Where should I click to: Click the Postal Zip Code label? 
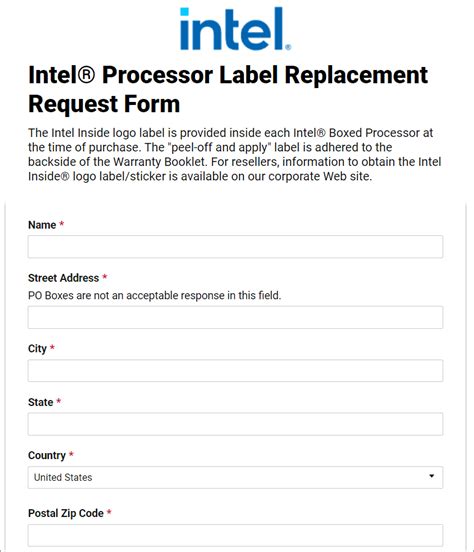click(66, 513)
